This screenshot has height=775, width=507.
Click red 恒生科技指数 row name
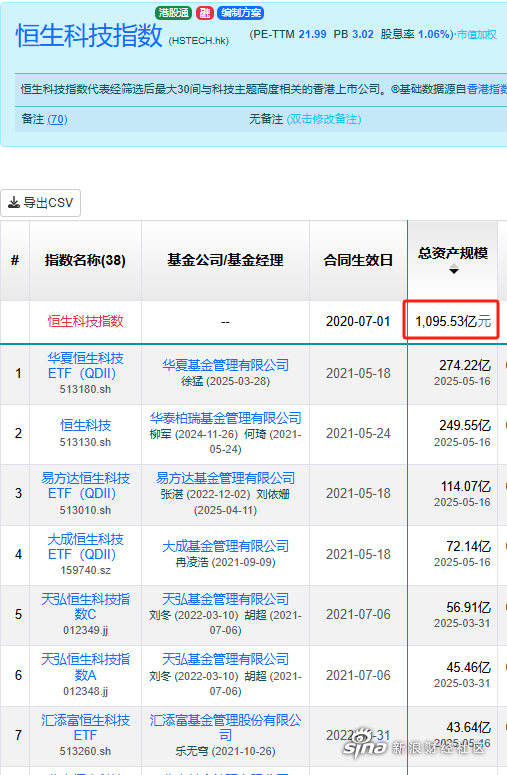(85, 321)
